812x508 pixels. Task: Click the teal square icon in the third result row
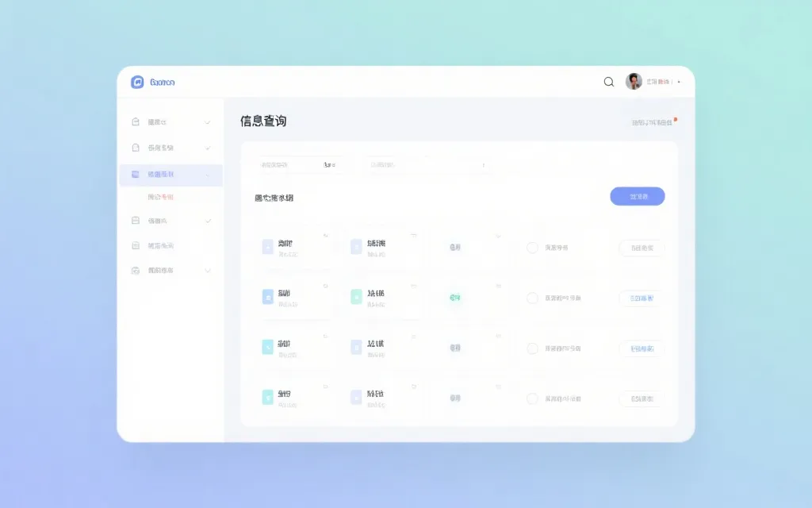tap(266, 348)
